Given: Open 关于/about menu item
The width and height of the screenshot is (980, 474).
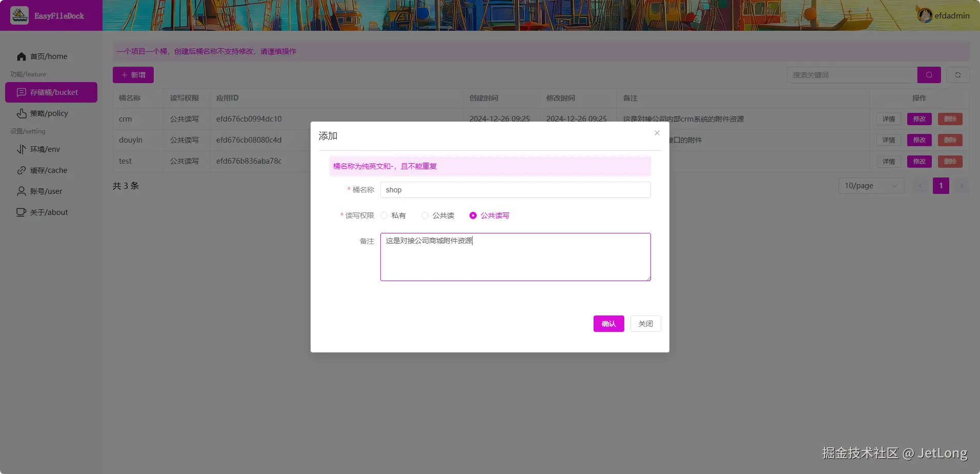Looking at the screenshot, I should tap(51, 212).
